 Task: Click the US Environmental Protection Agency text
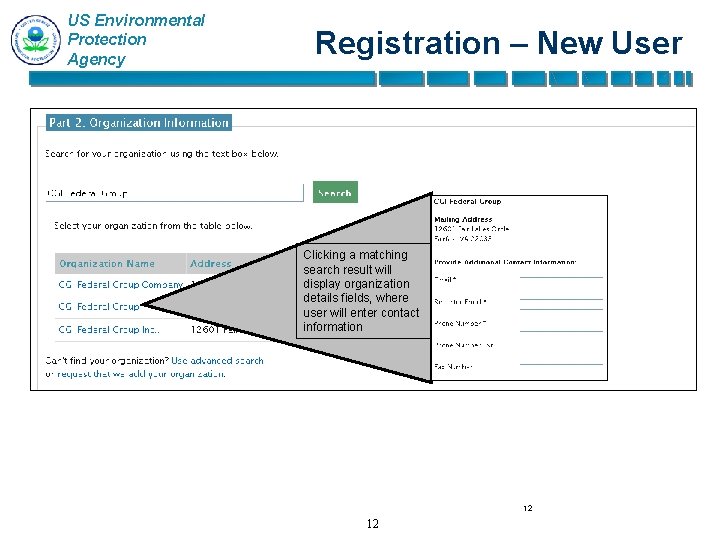click(136, 40)
